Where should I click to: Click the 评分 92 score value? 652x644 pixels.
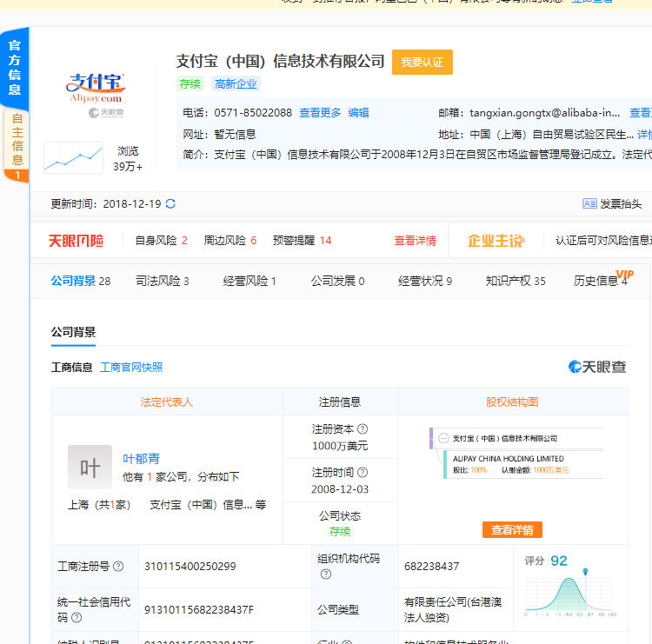point(559,561)
